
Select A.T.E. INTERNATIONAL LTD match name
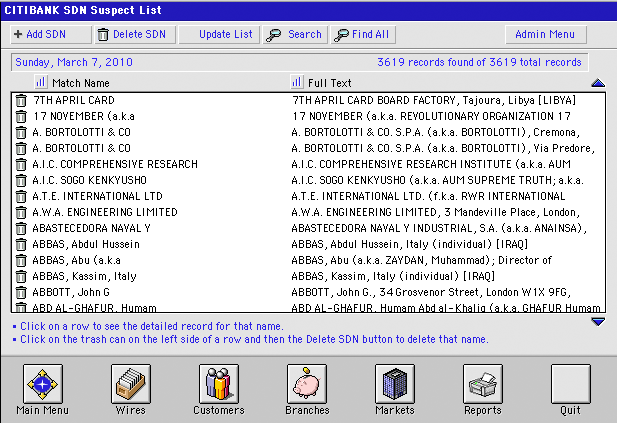click(x=97, y=196)
